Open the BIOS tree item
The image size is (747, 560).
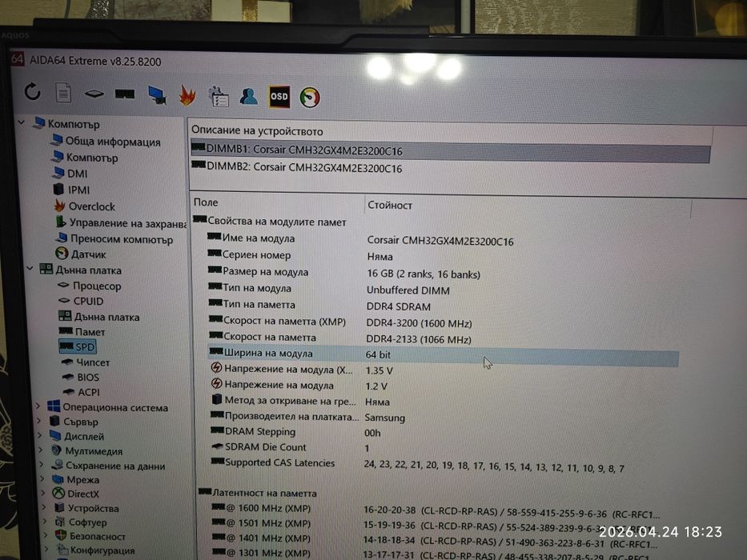(81, 377)
